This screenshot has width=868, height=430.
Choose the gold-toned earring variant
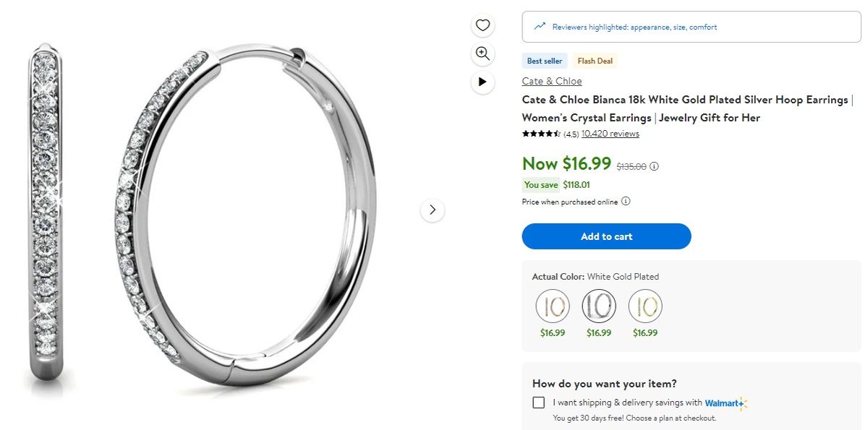pyautogui.click(x=644, y=306)
